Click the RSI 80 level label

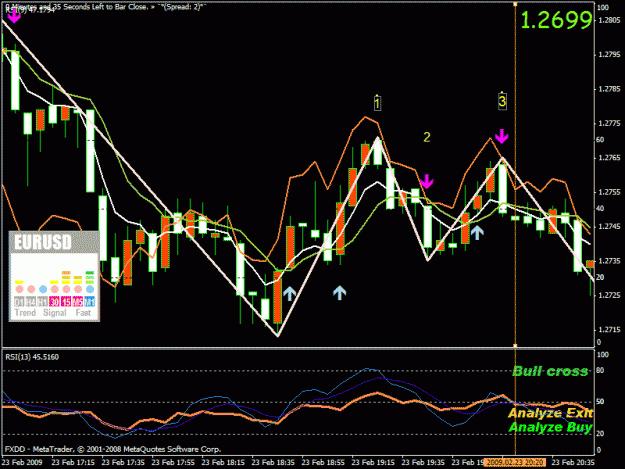click(600, 371)
